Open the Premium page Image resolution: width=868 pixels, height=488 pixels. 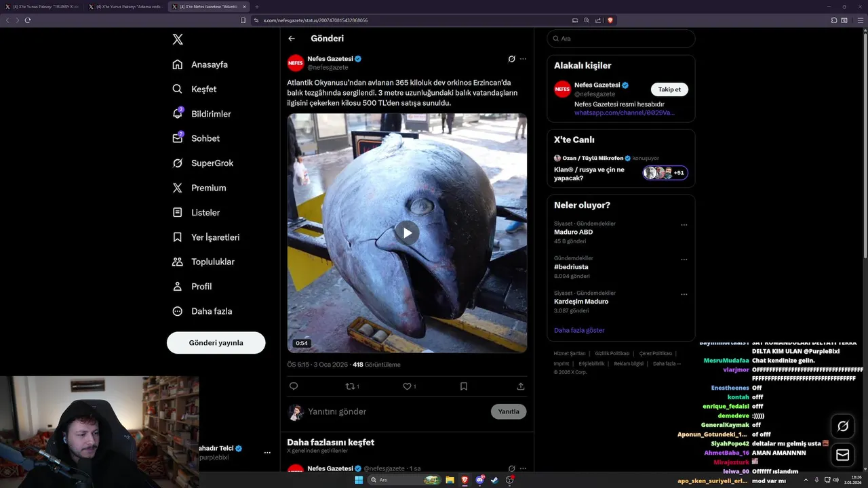click(199, 188)
